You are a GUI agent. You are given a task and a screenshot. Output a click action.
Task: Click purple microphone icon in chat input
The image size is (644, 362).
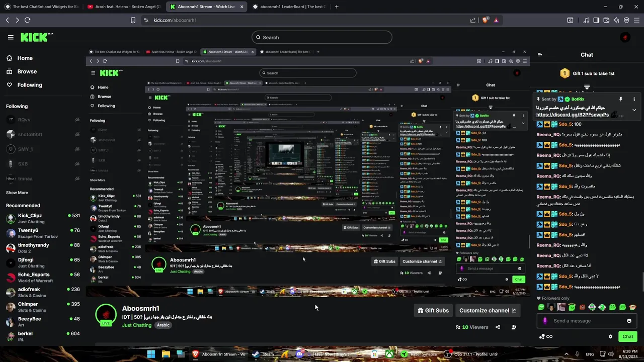[x=545, y=321]
